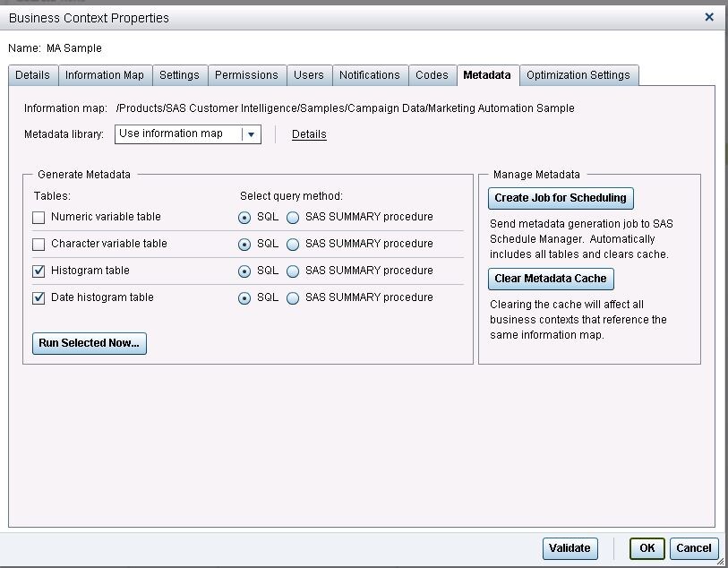The width and height of the screenshot is (728, 568).
Task: Choose SAS SUMMARY procedure for Histogram table
Action: (293, 271)
